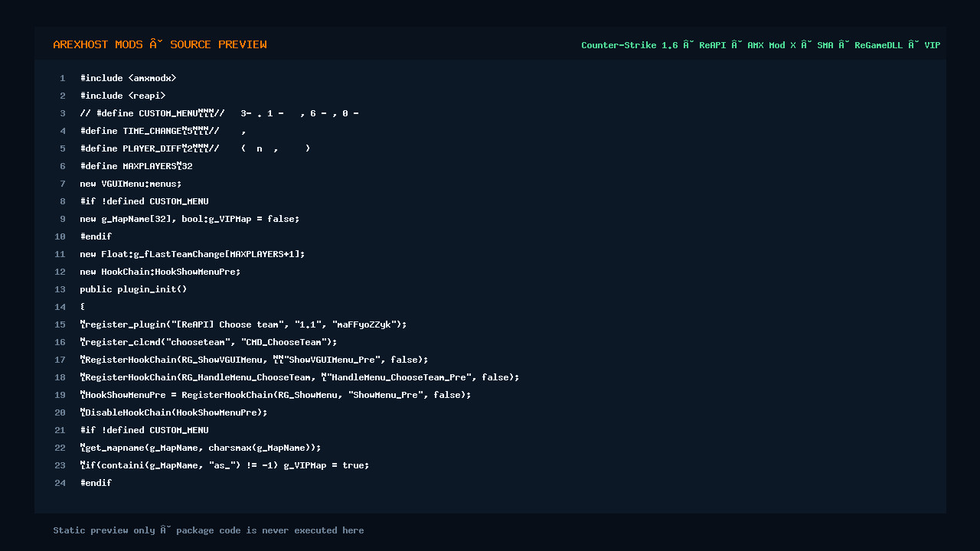Select 'new VGUIMenu:menus;' line
This screenshot has width=980, height=551.
[131, 184]
